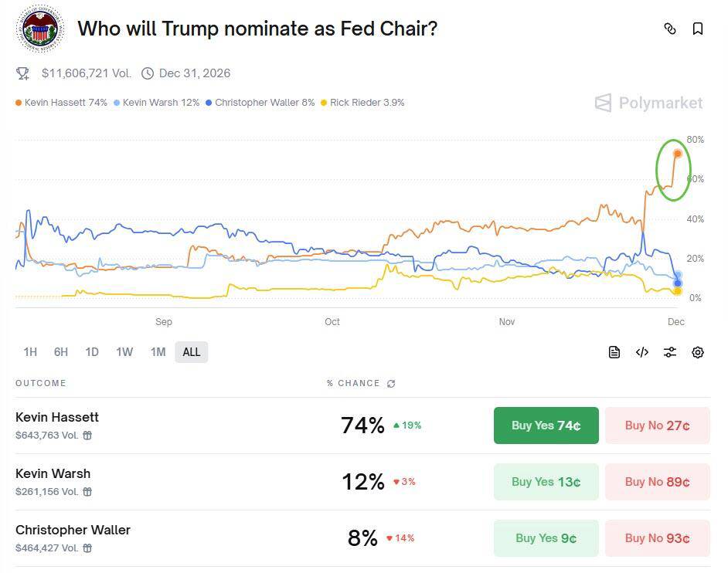Select the 1W time range tab
Viewport: 728px width, 573px height.
124,351
